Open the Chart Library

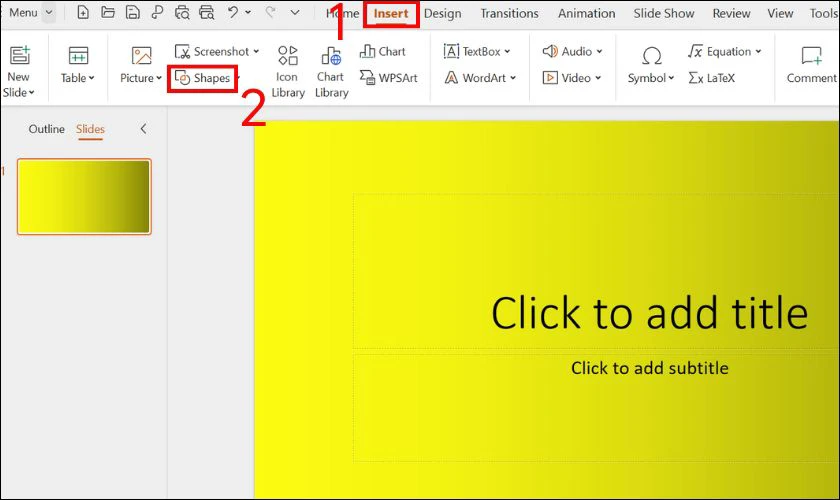(x=331, y=72)
